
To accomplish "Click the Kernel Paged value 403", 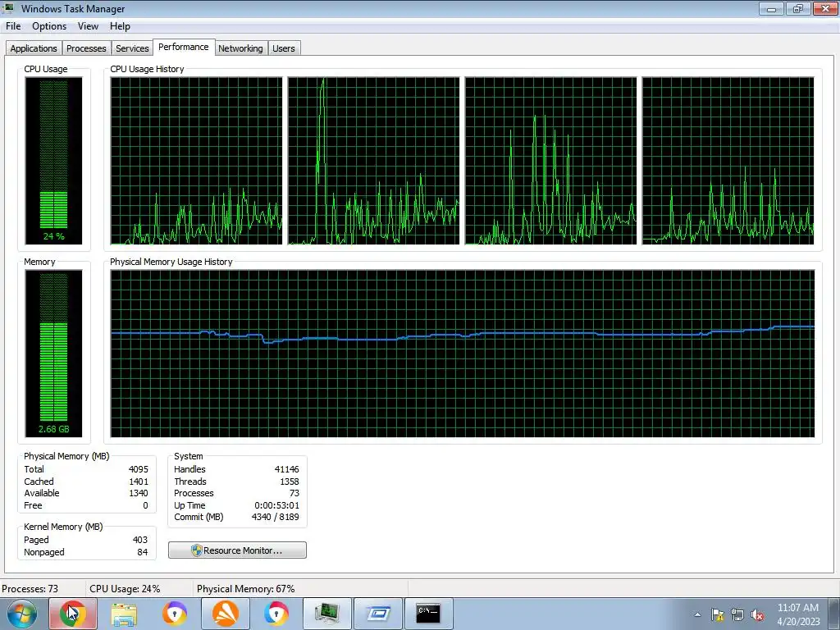I will pos(140,540).
